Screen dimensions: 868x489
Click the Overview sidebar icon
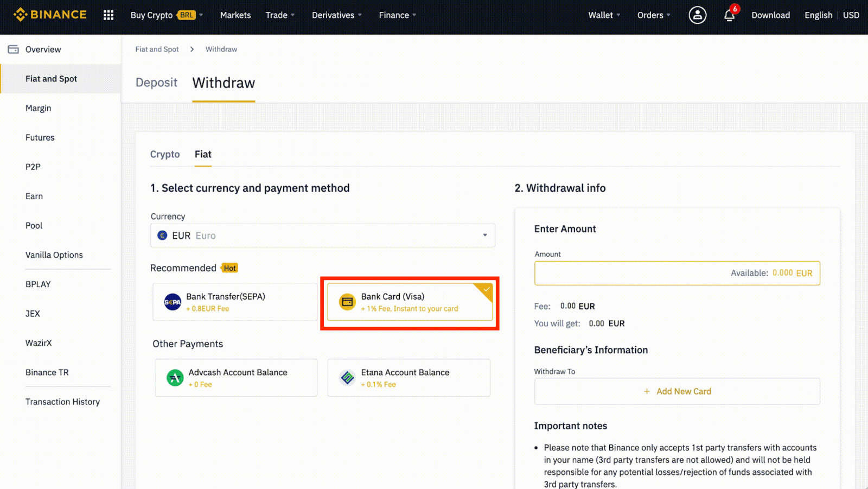pyautogui.click(x=13, y=49)
